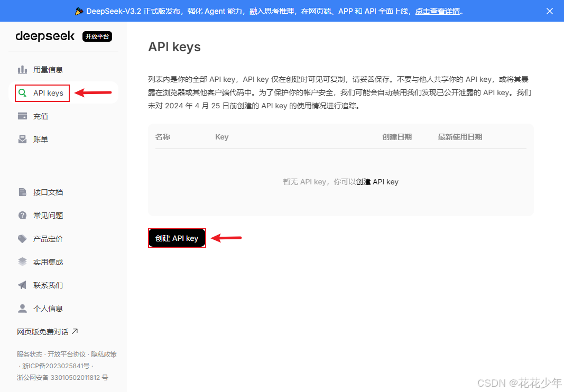The image size is (564, 392).
Task: Click the bar chart icon beside 用量信息
Action: click(22, 69)
